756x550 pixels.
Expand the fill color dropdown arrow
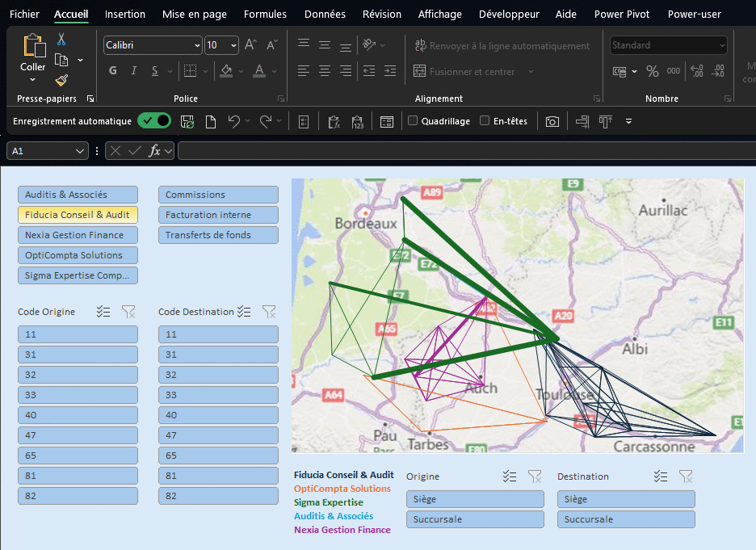[x=241, y=71]
